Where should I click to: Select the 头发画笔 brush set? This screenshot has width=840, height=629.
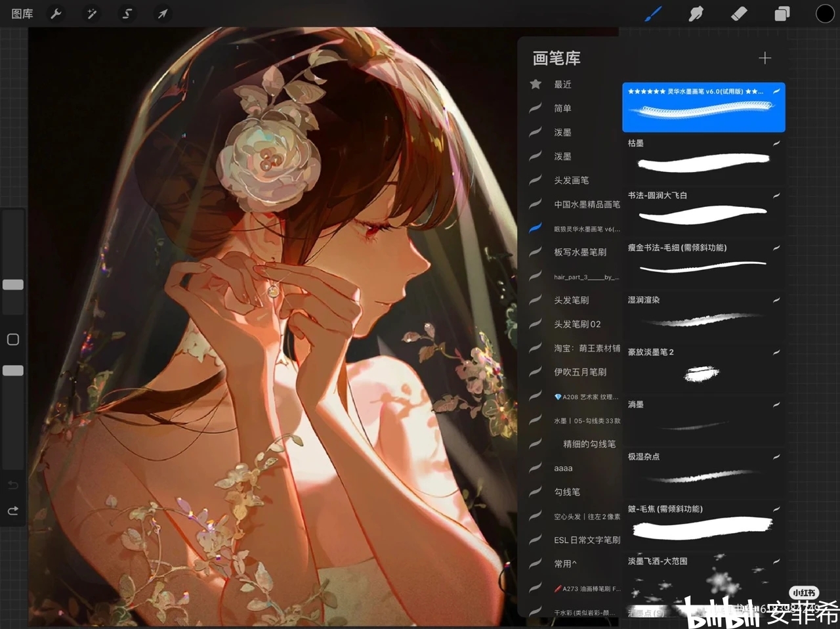572,180
